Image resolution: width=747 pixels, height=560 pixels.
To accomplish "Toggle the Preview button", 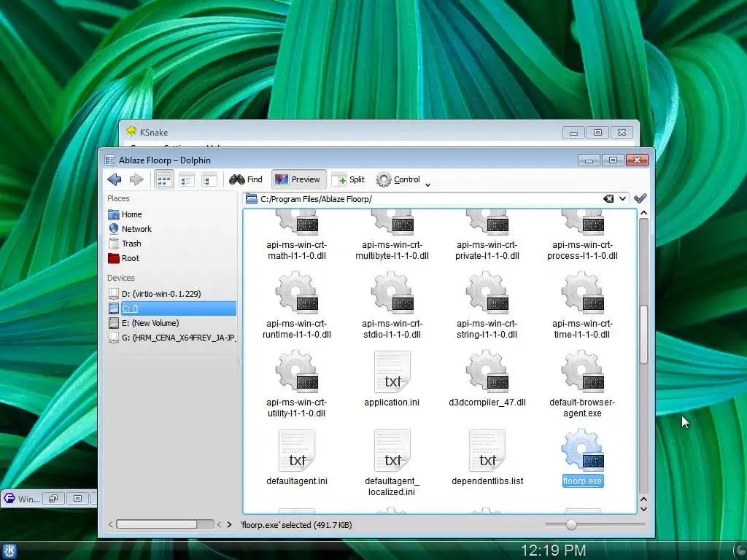I will (298, 179).
